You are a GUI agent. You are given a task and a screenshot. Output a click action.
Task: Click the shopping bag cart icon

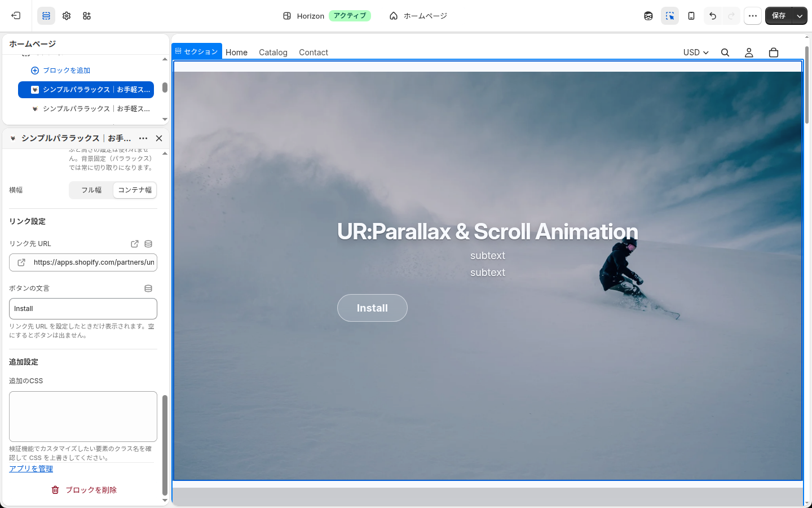[774, 52]
